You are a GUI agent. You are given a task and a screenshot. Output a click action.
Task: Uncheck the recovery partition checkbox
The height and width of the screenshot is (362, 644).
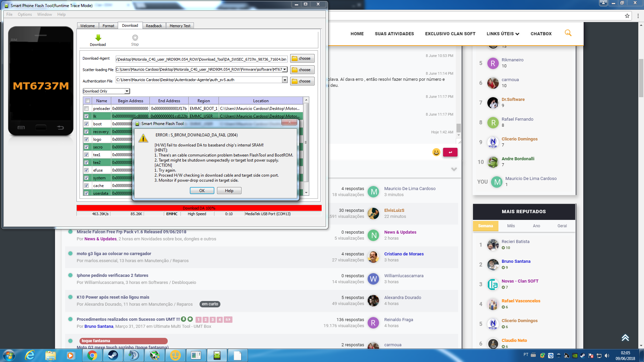pos(87,132)
